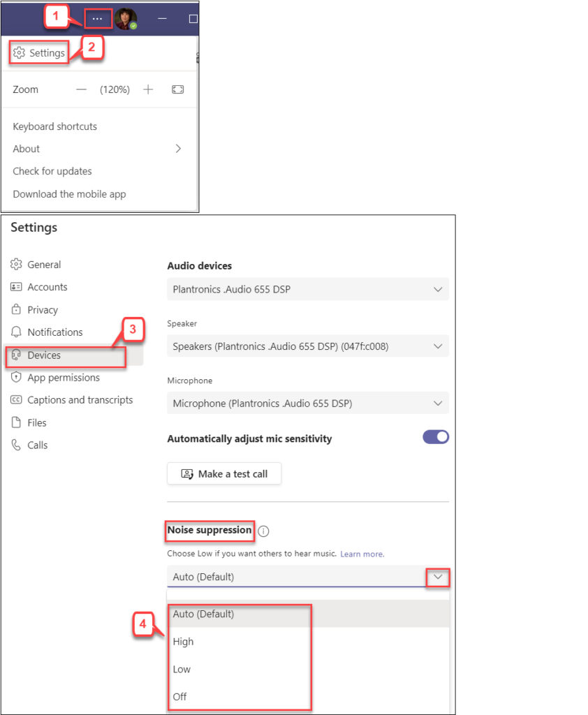
Task: Disable Automatically adjust mic sensitivity
Action: (x=435, y=436)
